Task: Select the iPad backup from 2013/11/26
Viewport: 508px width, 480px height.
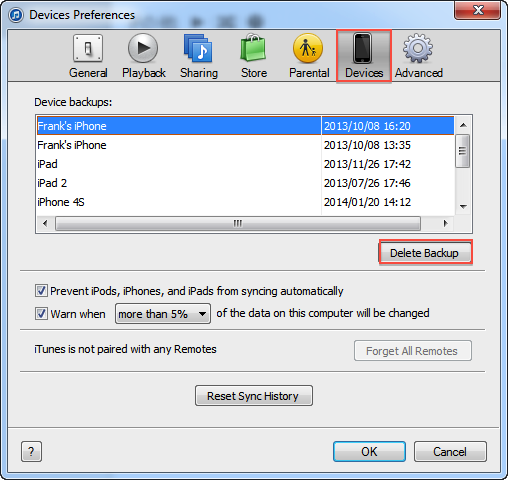Action: point(245,164)
